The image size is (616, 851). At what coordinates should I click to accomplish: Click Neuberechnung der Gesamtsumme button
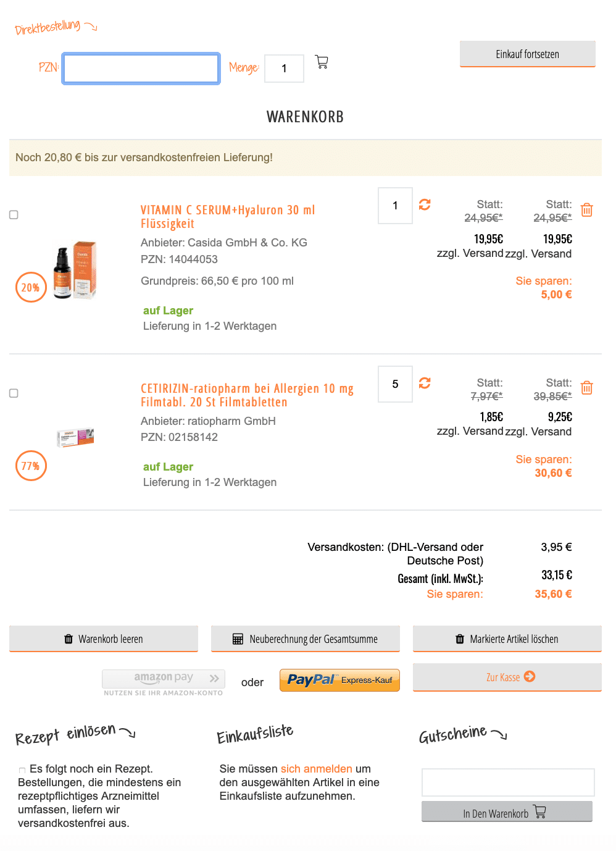[x=306, y=639]
